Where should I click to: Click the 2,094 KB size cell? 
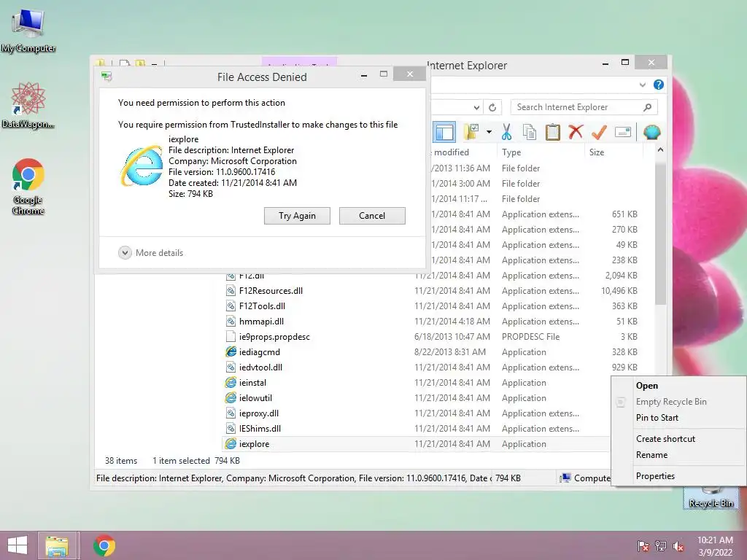click(x=621, y=275)
